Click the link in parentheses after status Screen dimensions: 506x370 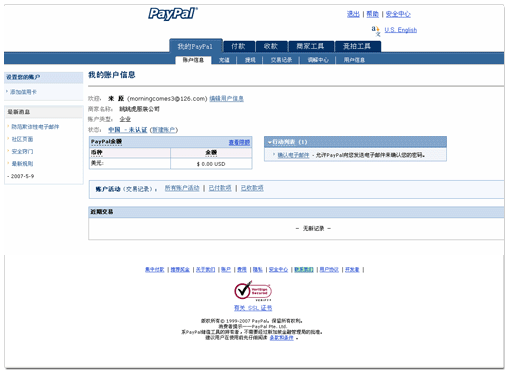[x=164, y=130]
